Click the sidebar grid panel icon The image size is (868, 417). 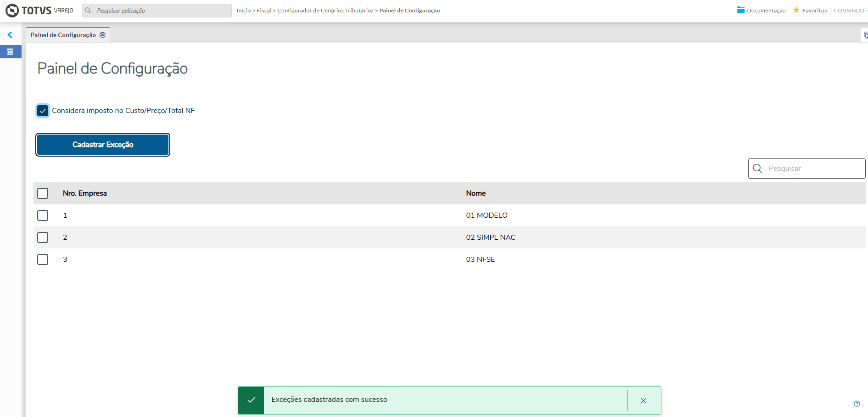(10, 51)
